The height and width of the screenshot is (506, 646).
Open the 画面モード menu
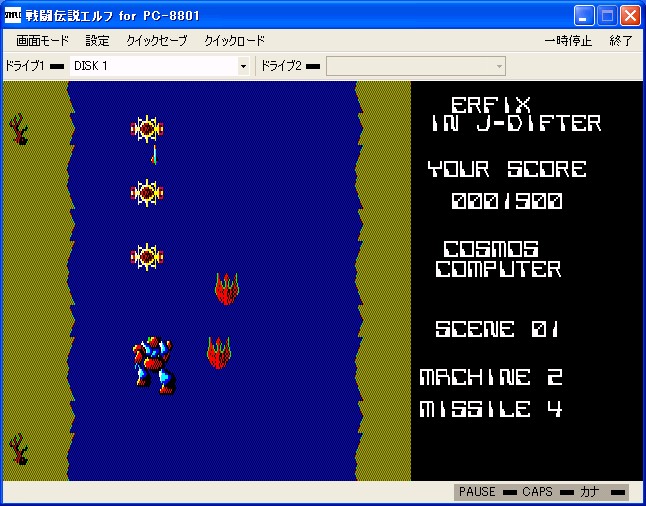point(42,40)
